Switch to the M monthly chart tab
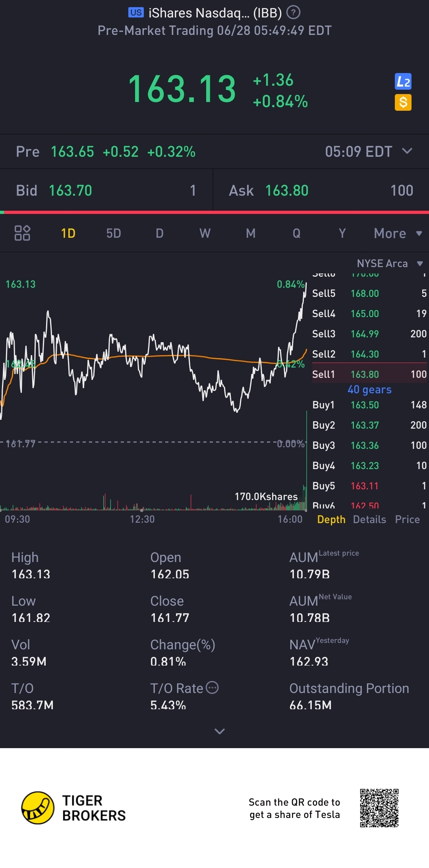 click(251, 233)
